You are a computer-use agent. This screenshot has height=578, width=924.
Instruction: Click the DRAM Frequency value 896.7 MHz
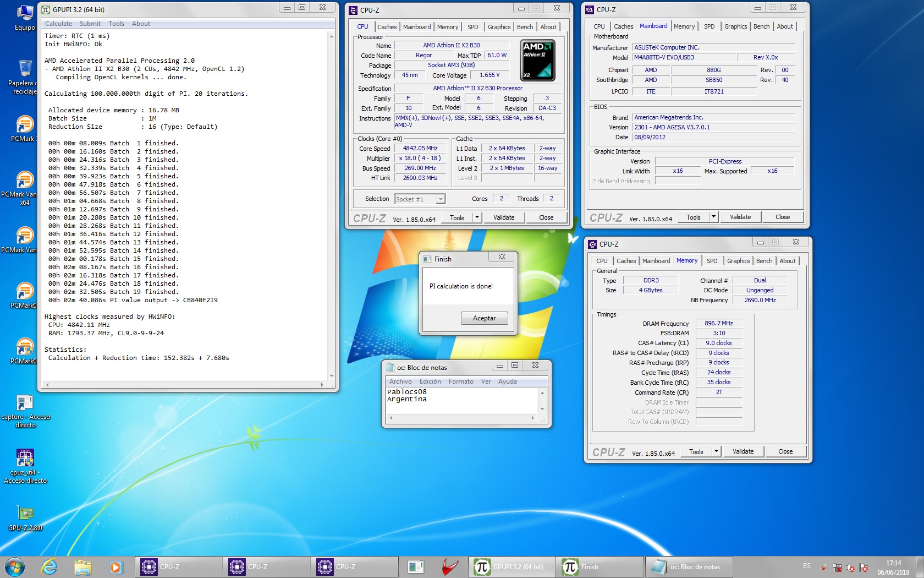tap(719, 323)
